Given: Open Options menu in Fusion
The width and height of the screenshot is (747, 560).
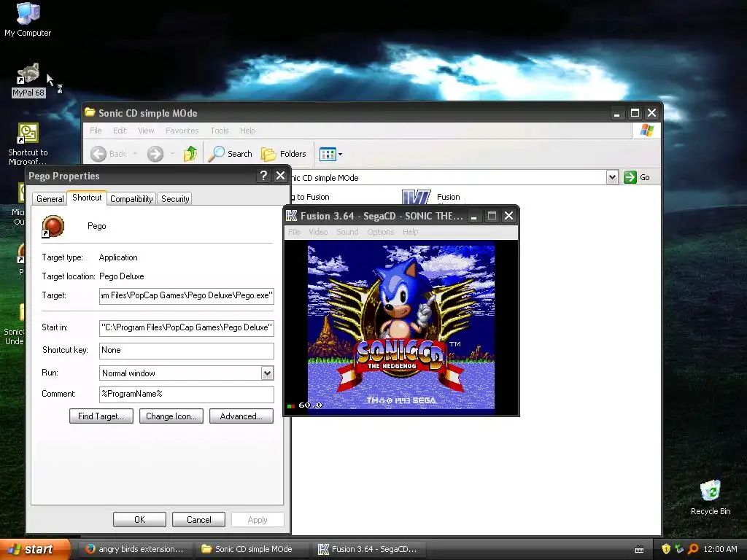Looking at the screenshot, I should [380, 232].
